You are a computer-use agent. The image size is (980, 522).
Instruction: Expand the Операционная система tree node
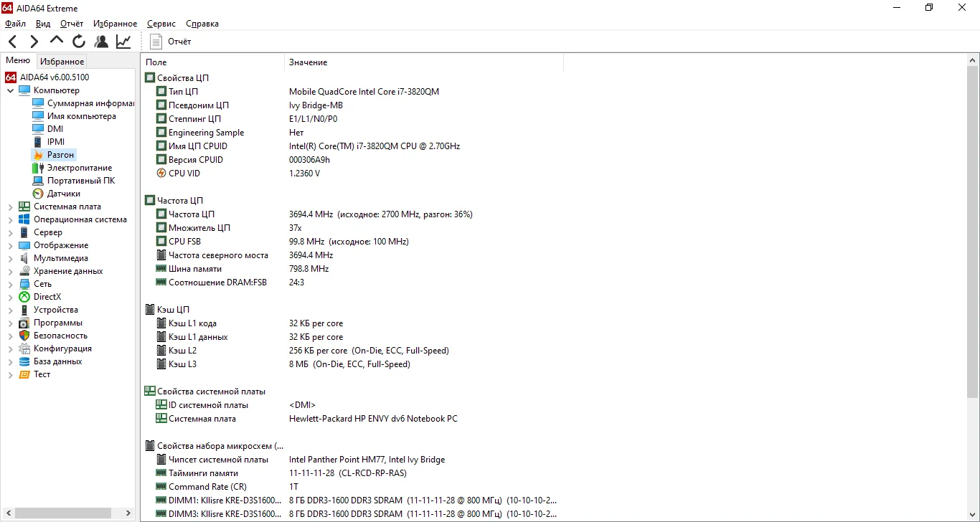pyautogui.click(x=10, y=219)
